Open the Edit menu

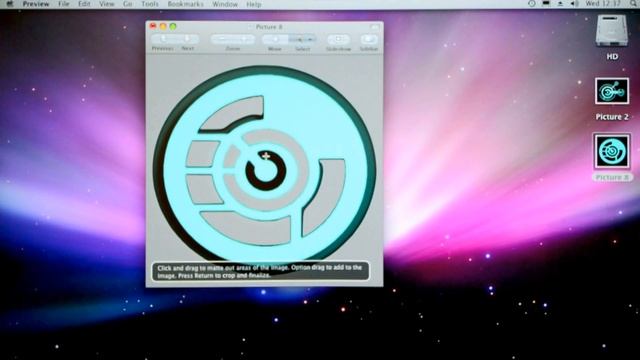tap(84, 4)
